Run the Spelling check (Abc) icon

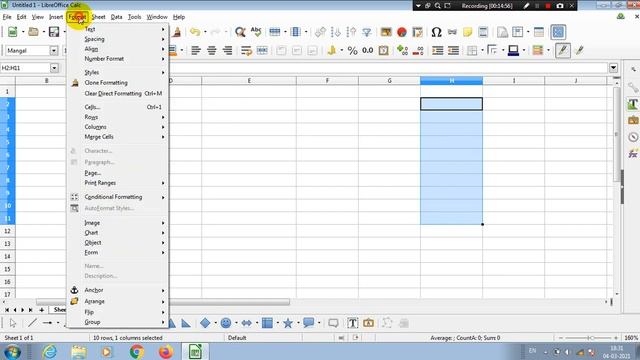coord(256,32)
